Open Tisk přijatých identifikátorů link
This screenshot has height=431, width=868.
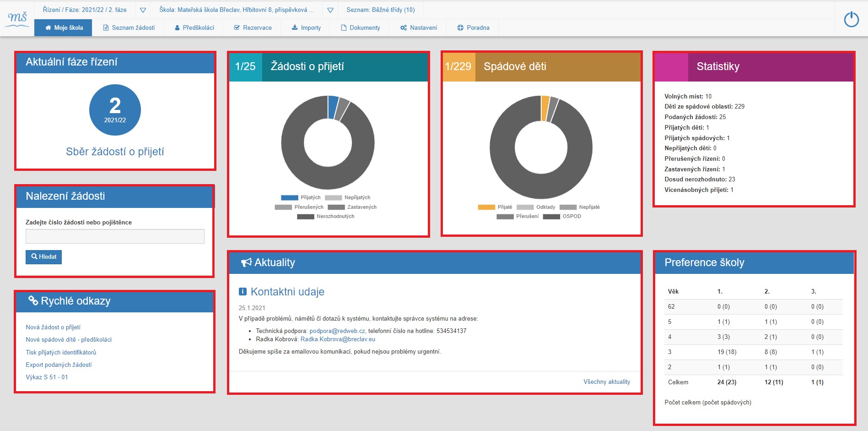tap(61, 352)
